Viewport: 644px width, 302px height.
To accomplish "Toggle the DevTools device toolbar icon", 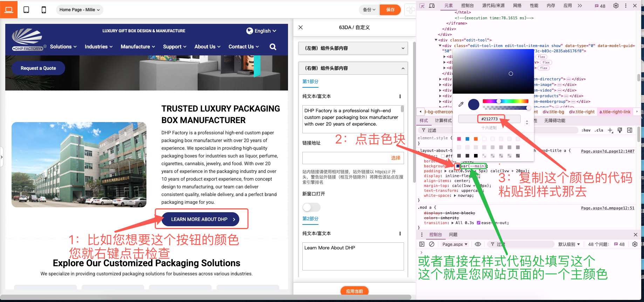I will (x=432, y=6).
